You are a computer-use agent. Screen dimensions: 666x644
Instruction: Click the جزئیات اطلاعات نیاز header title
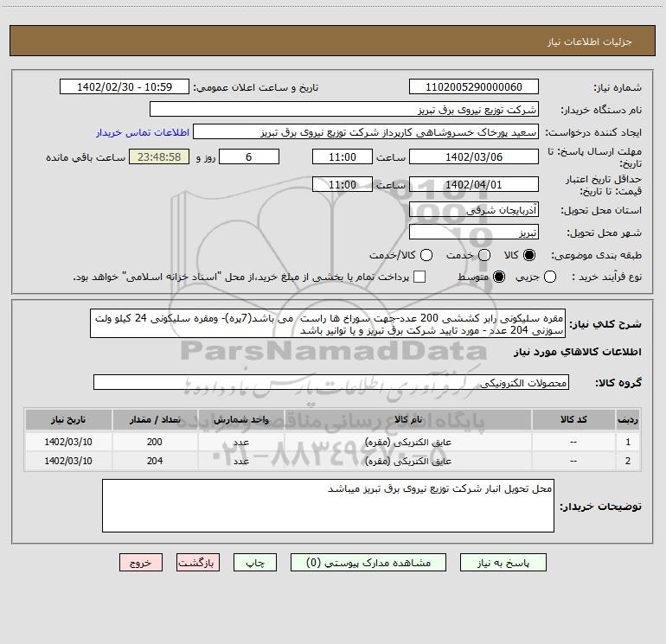tap(589, 41)
